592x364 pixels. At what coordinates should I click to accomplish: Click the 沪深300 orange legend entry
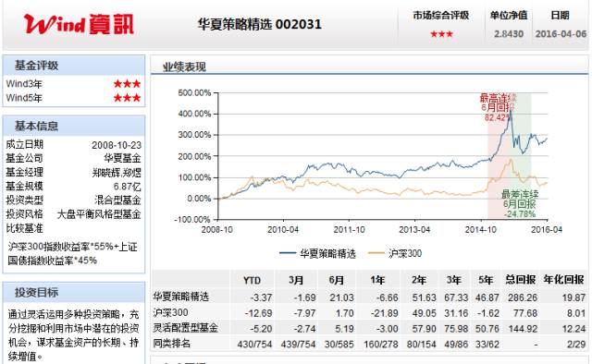[x=395, y=253]
